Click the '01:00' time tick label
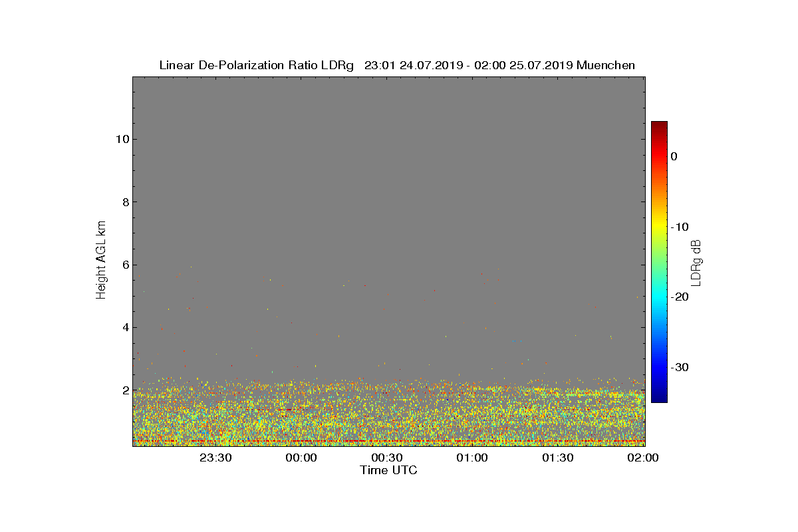 472,458
